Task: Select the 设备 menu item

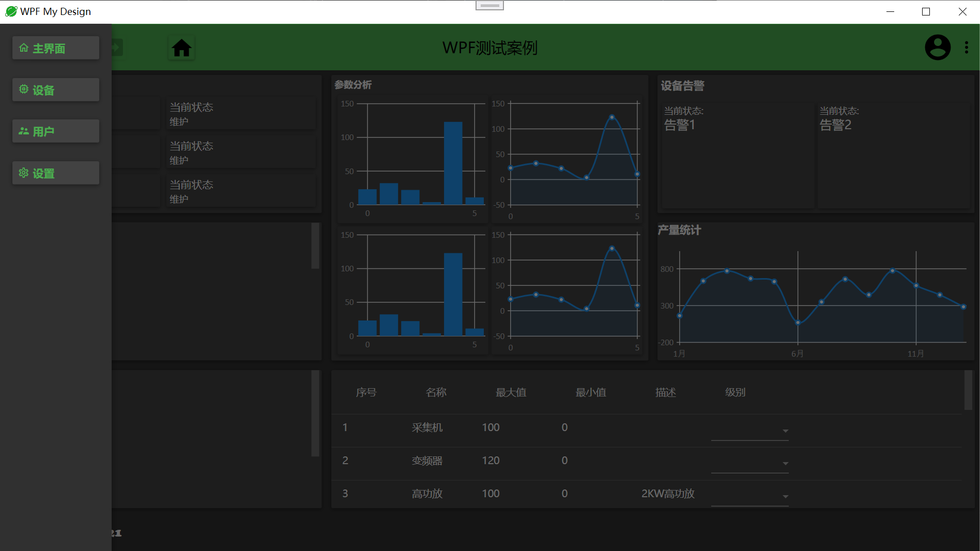Action: pos(56,90)
